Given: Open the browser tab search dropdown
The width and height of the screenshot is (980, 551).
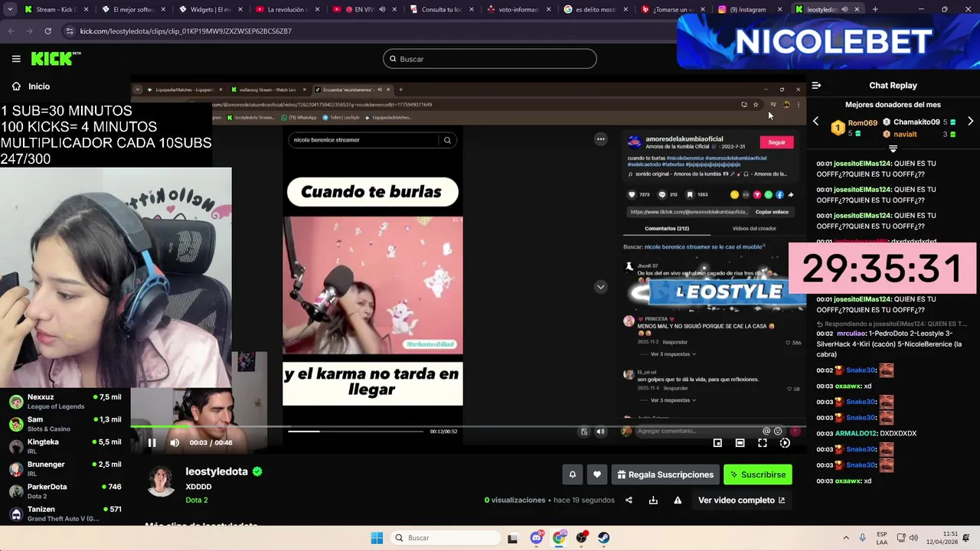Looking at the screenshot, I should point(10,10).
